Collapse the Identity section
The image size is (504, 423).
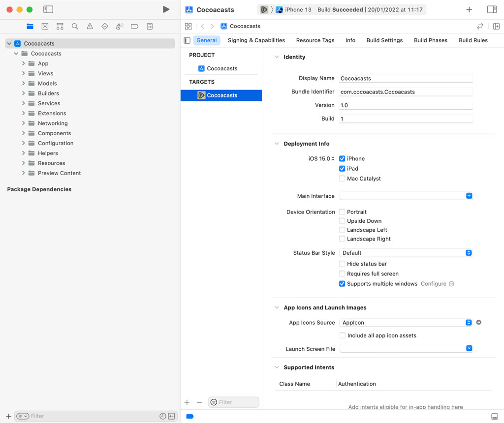(277, 57)
